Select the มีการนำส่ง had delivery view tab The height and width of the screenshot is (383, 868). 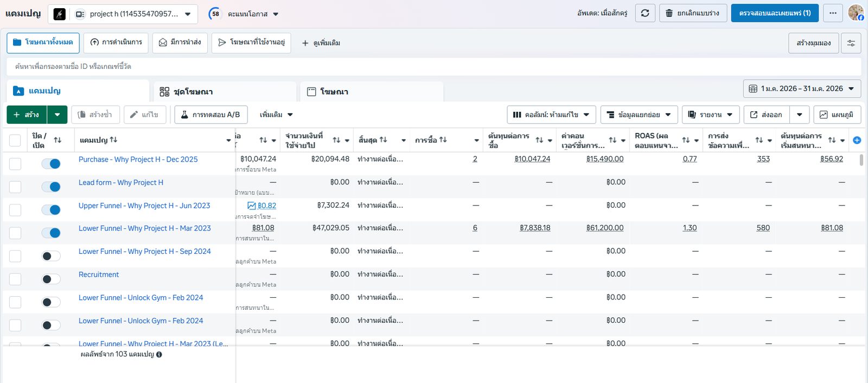[180, 43]
